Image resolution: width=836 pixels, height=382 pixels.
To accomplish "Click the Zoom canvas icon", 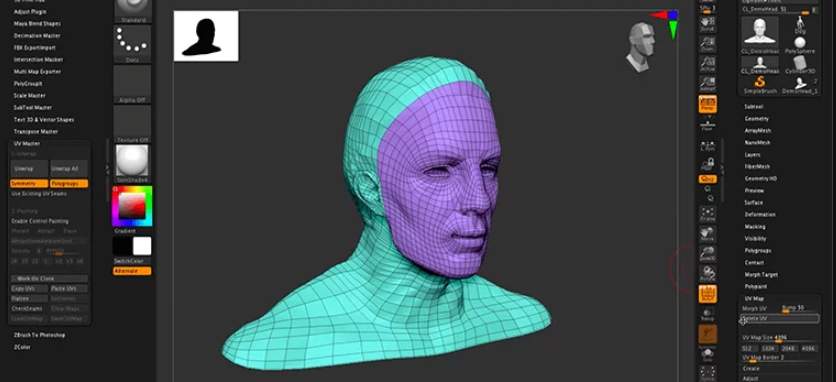I will pyautogui.click(x=708, y=44).
